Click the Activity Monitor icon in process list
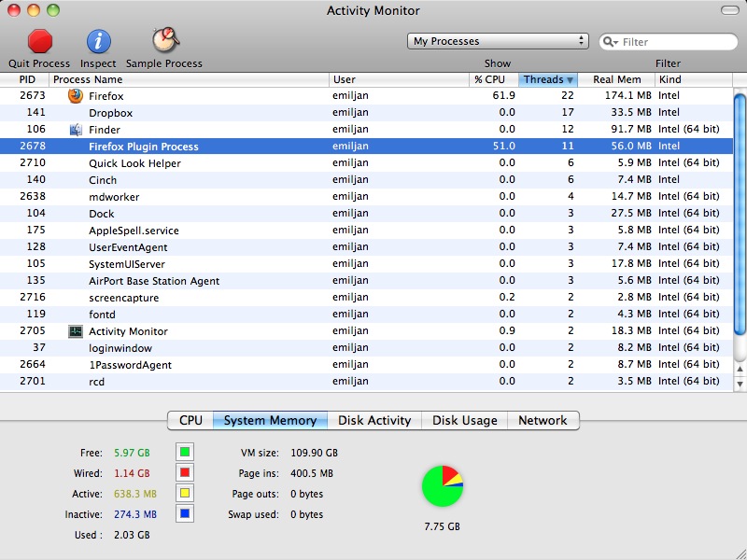747x560 pixels. pyautogui.click(x=76, y=331)
